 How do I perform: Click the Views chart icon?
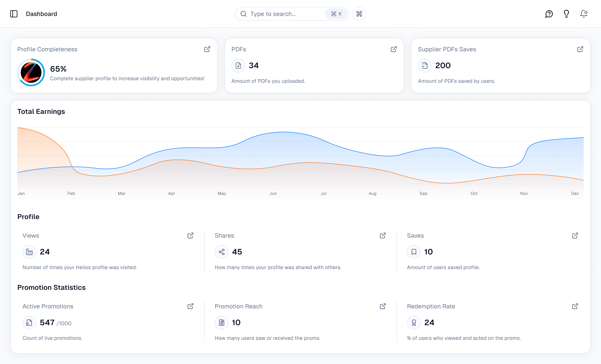(29, 252)
